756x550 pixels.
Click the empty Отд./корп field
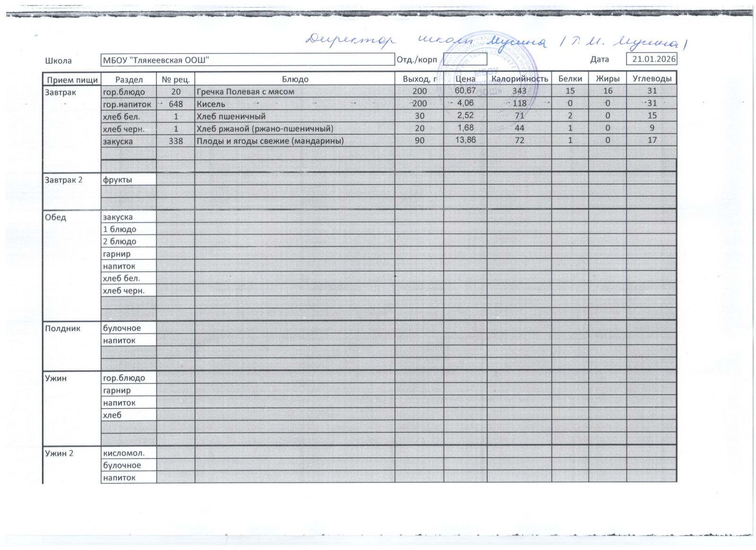tap(465, 60)
